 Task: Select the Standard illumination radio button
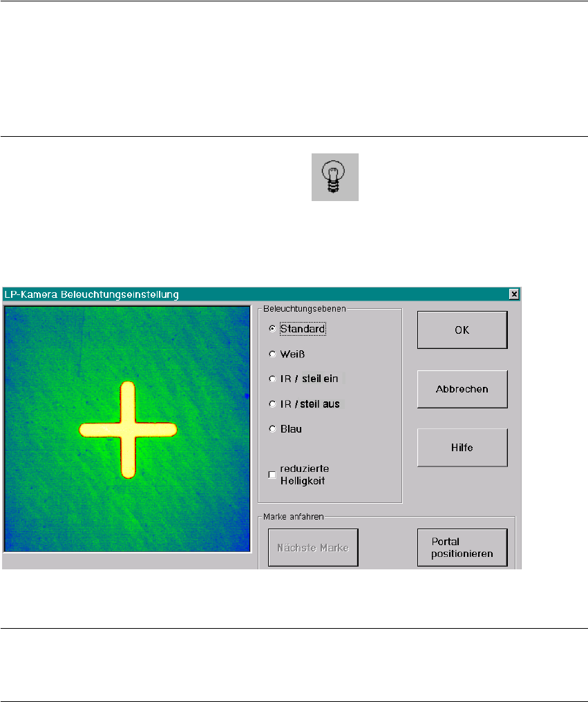click(272, 329)
